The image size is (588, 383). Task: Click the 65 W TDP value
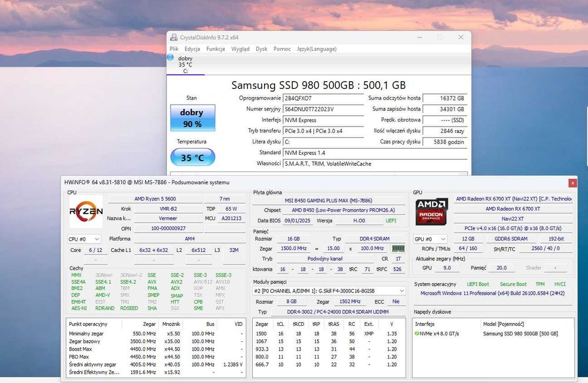(x=231, y=209)
